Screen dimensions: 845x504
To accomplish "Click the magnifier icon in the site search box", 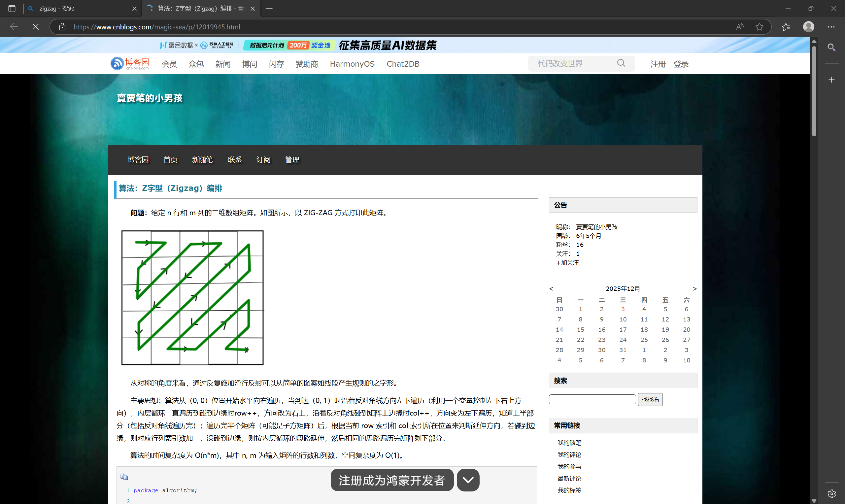I will [x=621, y=63].
